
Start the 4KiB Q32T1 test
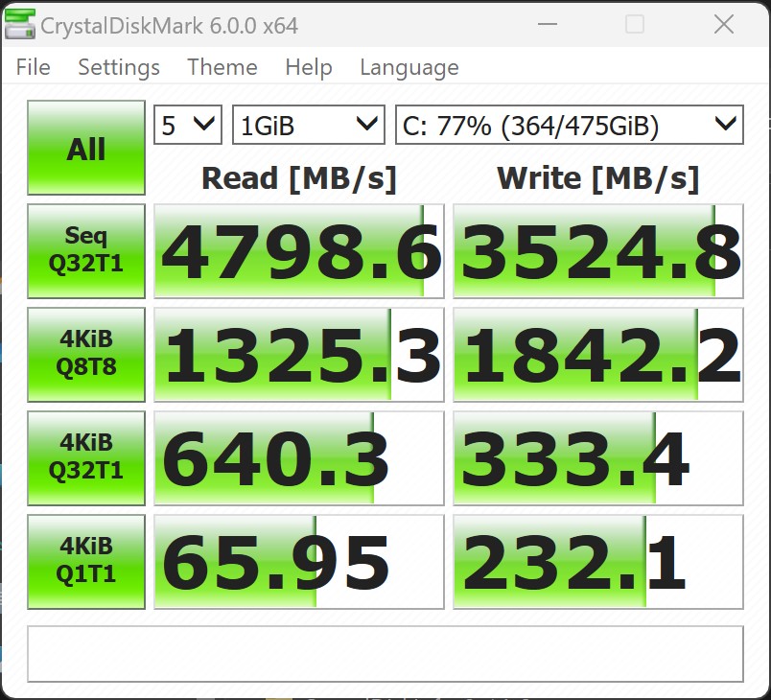tap(86, 458)
